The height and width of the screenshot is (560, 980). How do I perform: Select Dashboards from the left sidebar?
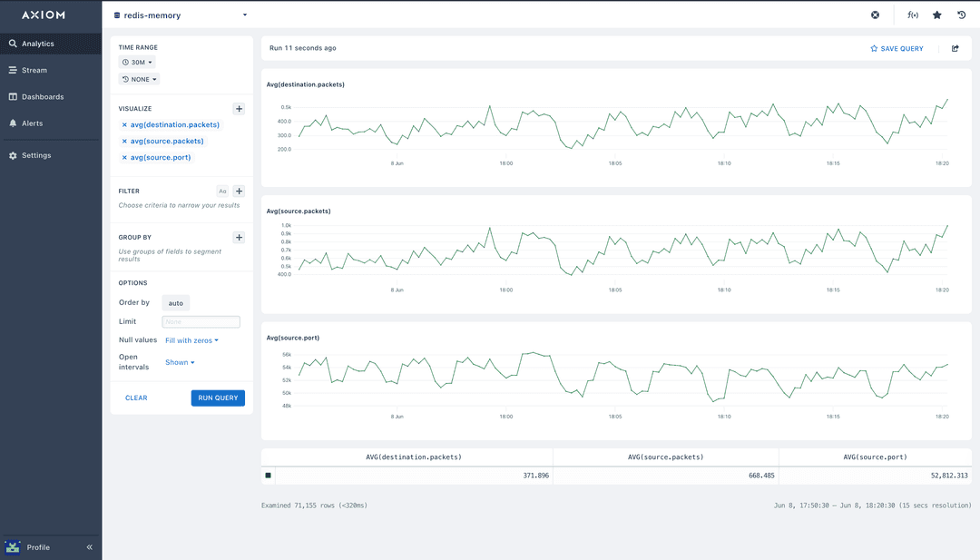coord(43,96)
